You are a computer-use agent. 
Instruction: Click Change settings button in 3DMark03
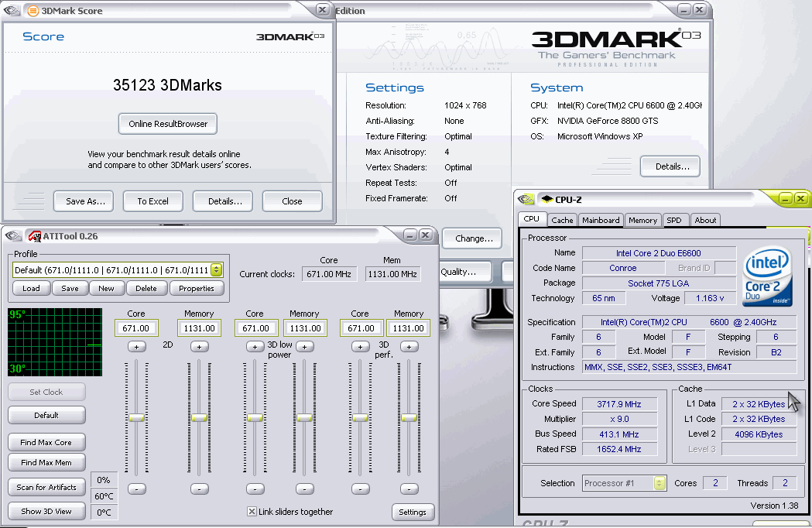(472, 238)
